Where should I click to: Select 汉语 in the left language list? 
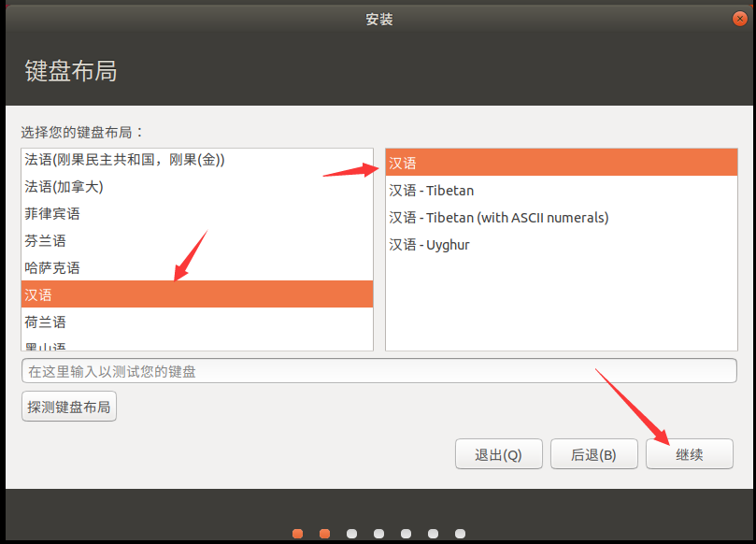197,294
